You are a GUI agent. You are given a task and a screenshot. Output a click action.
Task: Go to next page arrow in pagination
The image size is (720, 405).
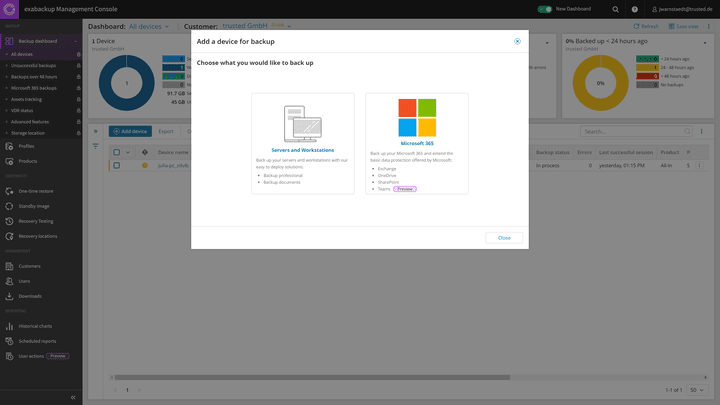point(139,390)
